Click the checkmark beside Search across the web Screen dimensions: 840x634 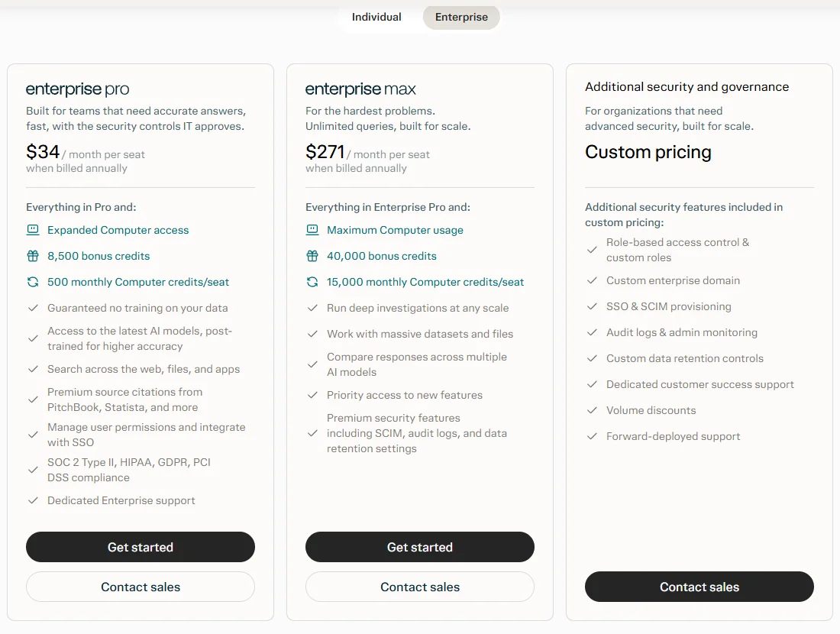(x=33, y=369)
